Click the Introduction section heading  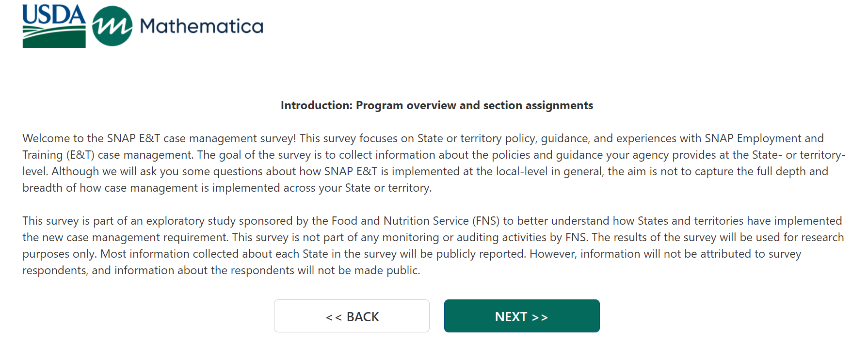(436, 105)
